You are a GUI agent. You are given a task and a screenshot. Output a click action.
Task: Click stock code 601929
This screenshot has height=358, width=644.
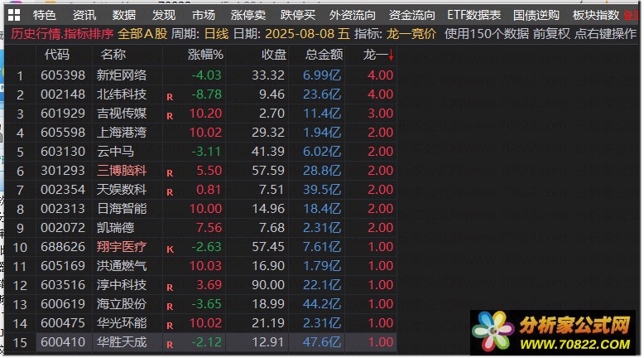tap(63, 114)
